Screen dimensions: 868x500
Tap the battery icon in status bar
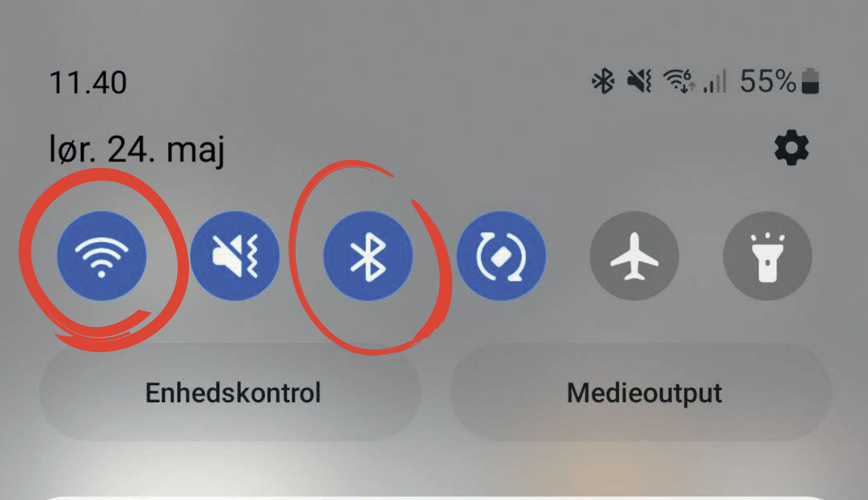[811, 81]
